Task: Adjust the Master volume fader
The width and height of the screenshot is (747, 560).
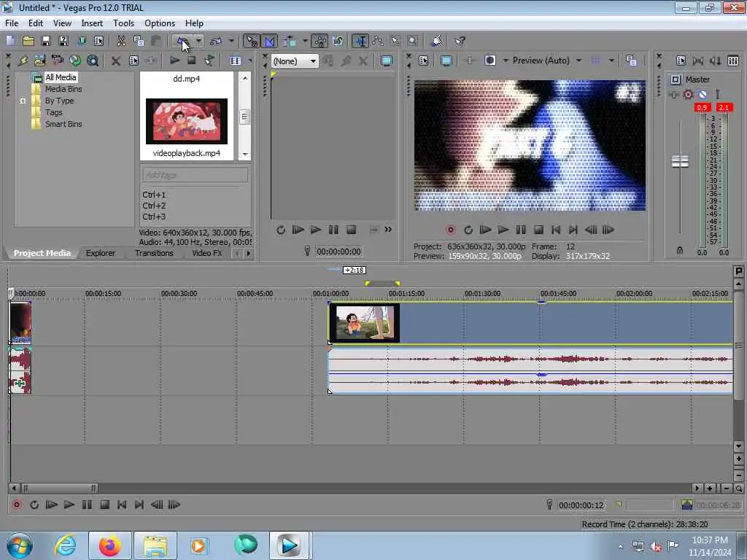Action: pyautogui.click(x=680, y=162)
